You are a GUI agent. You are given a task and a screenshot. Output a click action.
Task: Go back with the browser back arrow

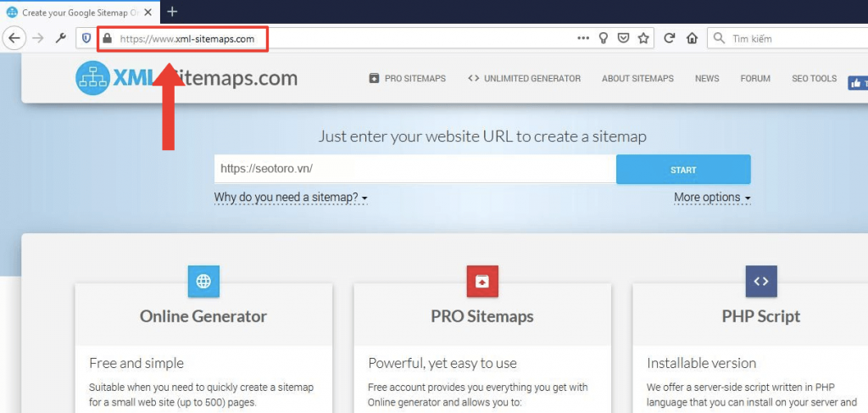pos(14,38)
